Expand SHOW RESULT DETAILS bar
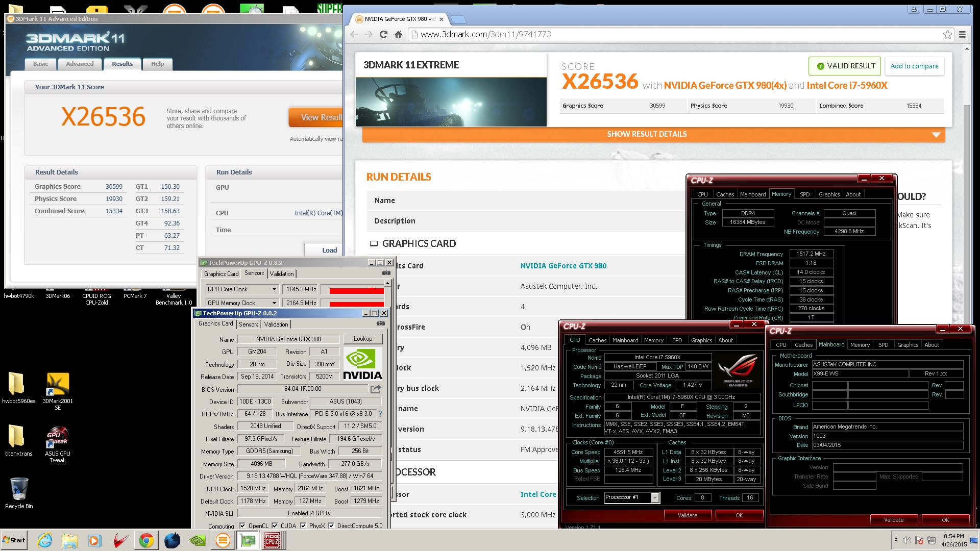Screen dimensions: 980x551 tap(653, 134)
